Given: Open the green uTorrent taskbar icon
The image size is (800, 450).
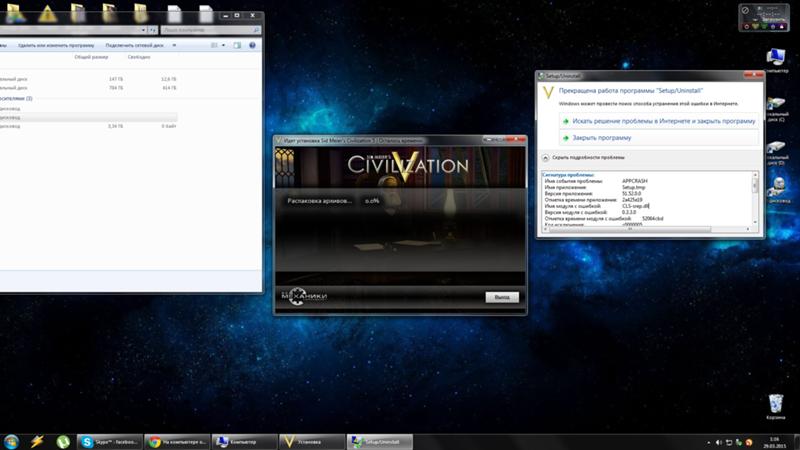Looking at the screenshot, I should click(x=63, y=442).
